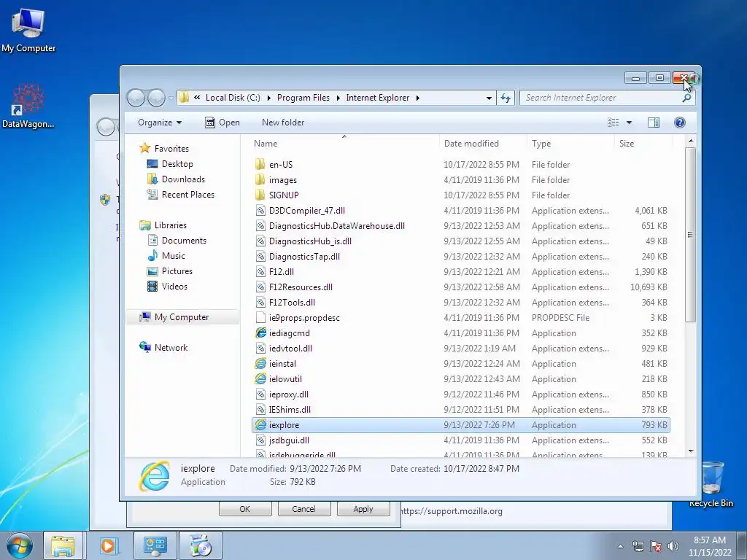Viewport: 747px width, 560px height.
Task: Open Downloads in the navigation pane
Action: [x=176, y=179]
